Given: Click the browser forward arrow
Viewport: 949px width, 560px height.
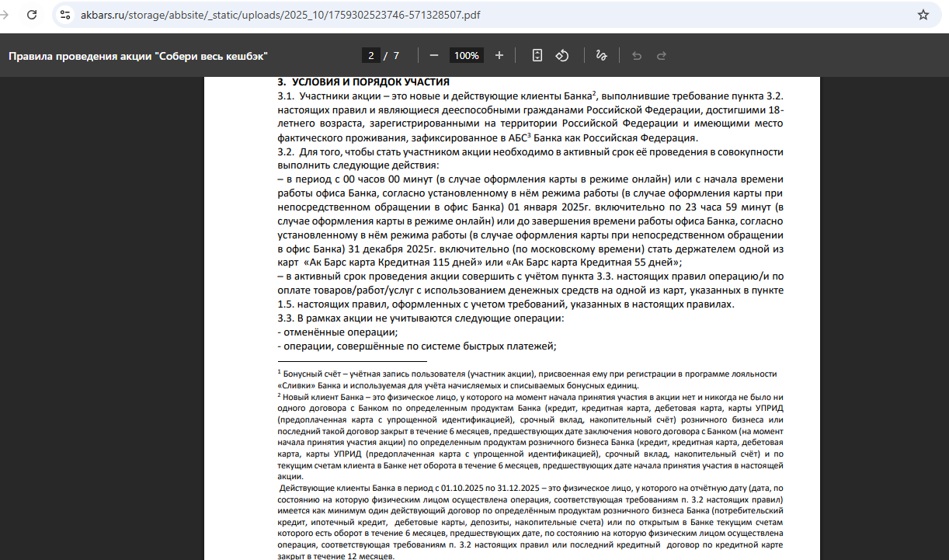Looking at the screenshot, I should pos(4,15).
